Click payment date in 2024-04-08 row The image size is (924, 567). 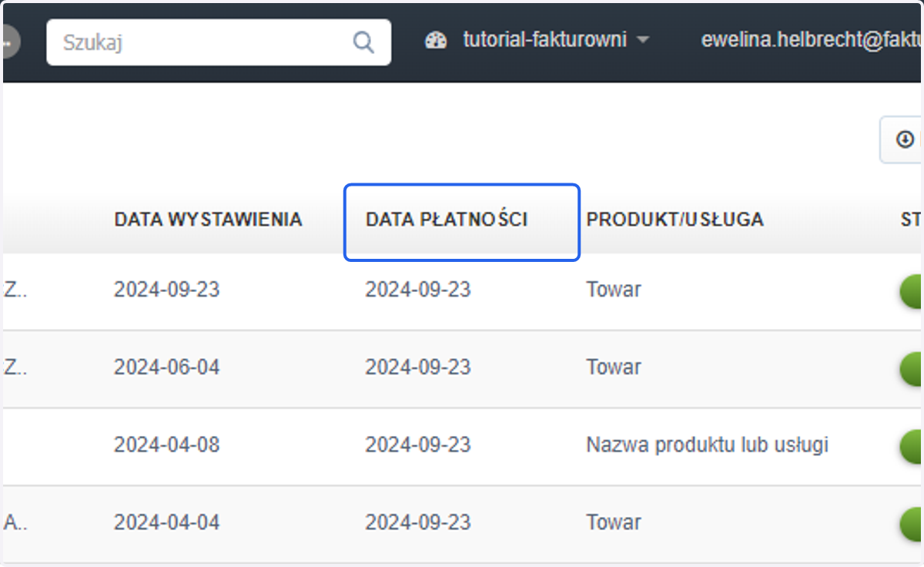coord(418,445)
